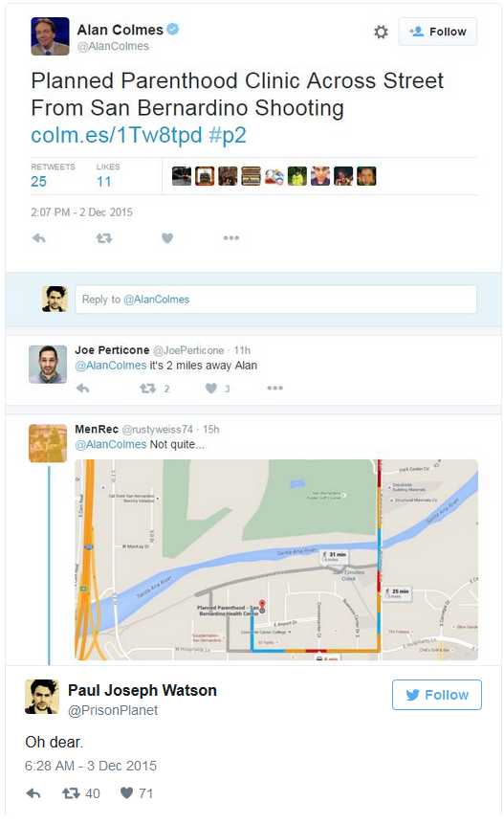
Task: Open the colm.es/1Tw8tpd link
Action: tap(116, 135)
